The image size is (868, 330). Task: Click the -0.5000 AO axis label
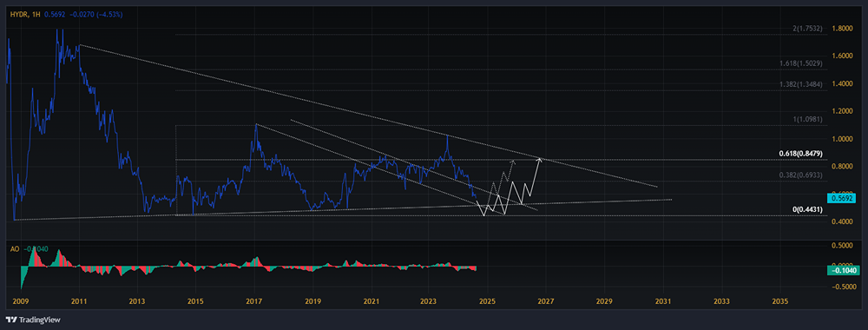842,287
